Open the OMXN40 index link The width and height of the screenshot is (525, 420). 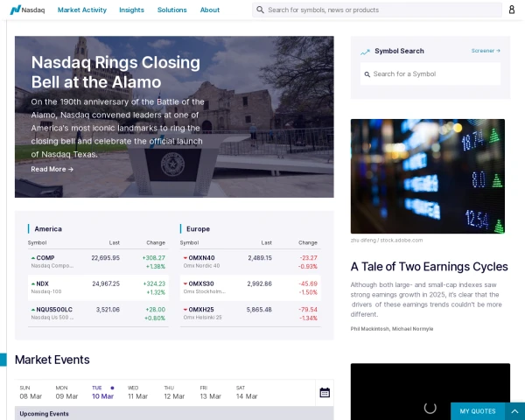[x=201, y=258]
